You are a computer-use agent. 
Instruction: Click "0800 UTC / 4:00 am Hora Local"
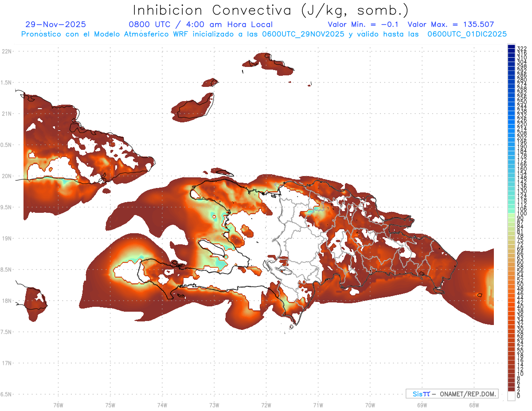pos(200,24)
